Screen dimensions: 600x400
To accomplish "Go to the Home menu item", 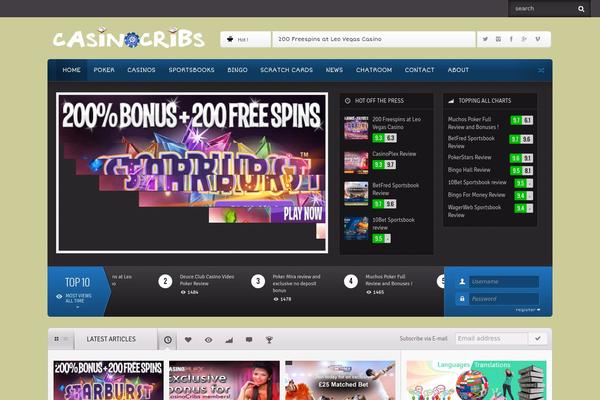I will pos(72,70).
